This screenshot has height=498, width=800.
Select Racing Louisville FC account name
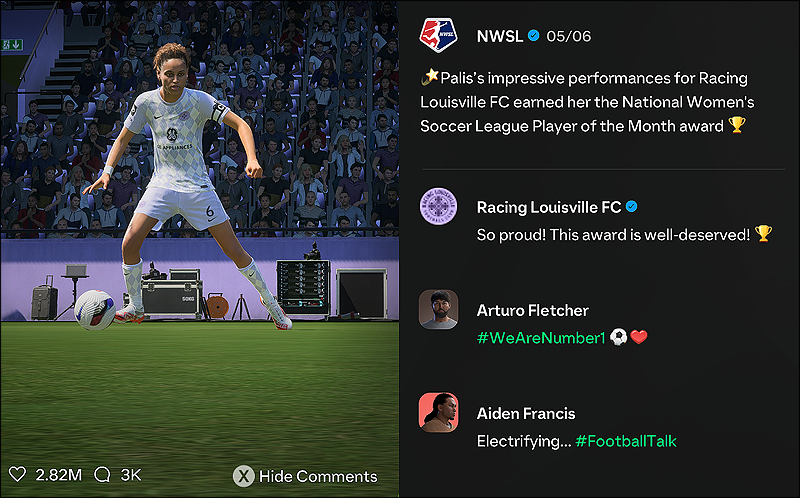(549, 207)
